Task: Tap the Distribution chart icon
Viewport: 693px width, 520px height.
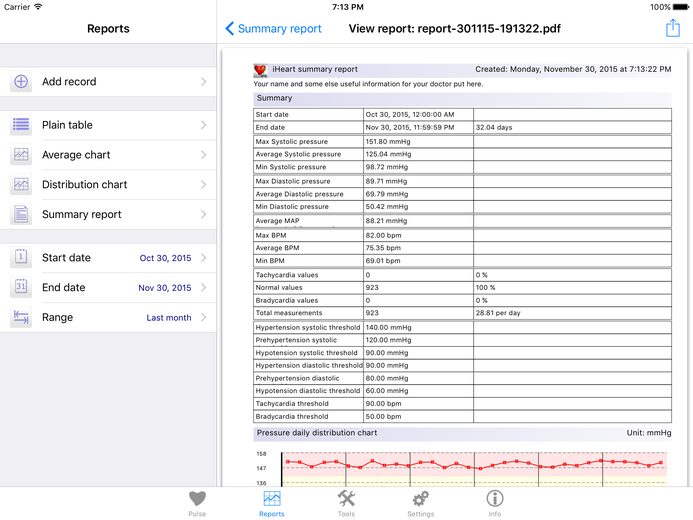Action: coord(21,184)
